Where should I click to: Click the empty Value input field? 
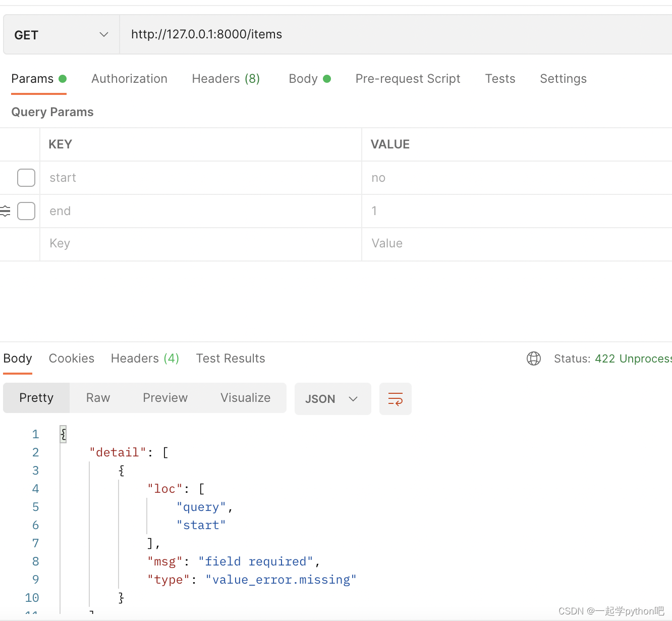tap(517, 244)
